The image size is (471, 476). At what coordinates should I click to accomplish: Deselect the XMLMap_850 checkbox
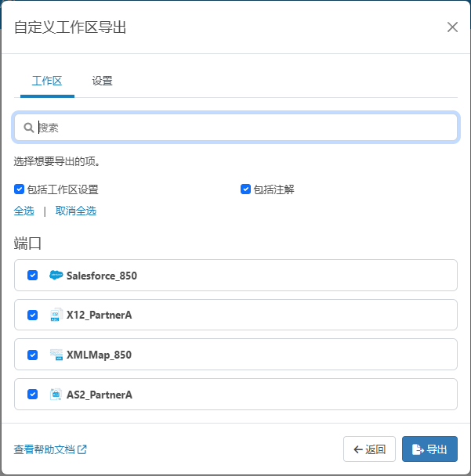32,355
